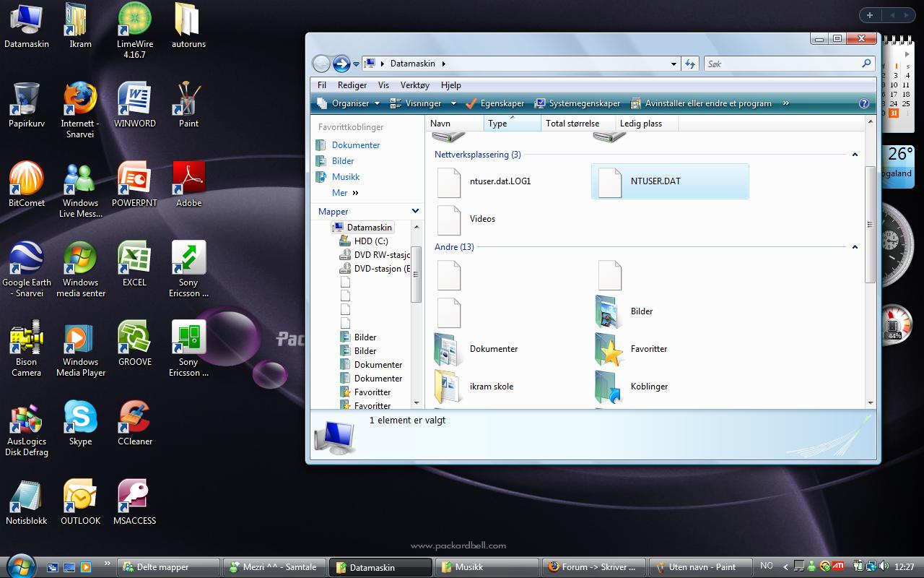The image size is (924, 578).
Task: Launch AusLogics Disk Defrag from the desktop
Action: (27, 428)
